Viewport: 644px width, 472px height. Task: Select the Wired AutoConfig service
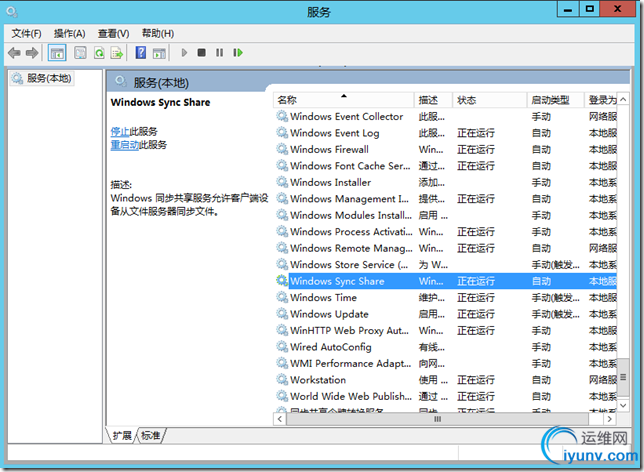(x=331, y=347)
